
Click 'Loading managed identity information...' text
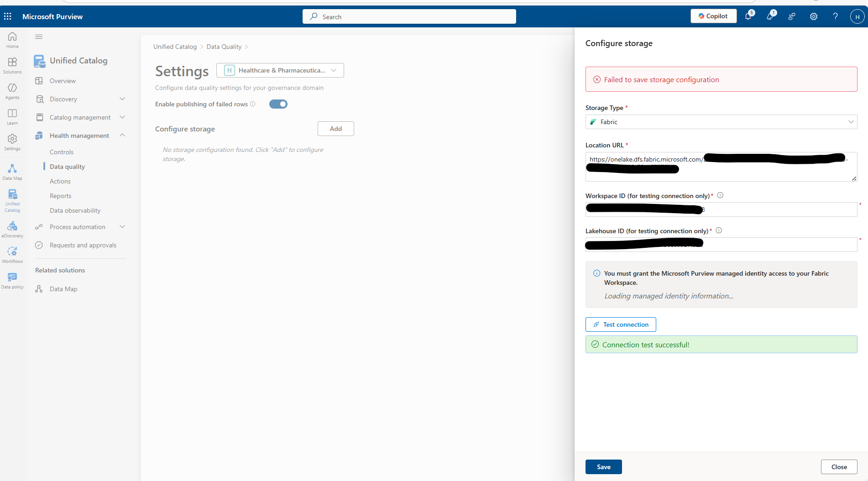(x=669, y=296)
